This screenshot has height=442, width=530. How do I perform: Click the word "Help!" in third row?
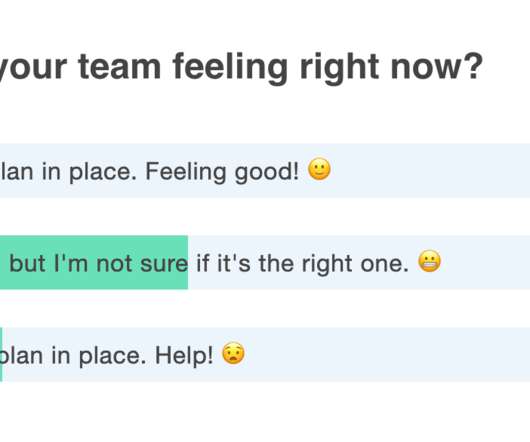[184, 355]
